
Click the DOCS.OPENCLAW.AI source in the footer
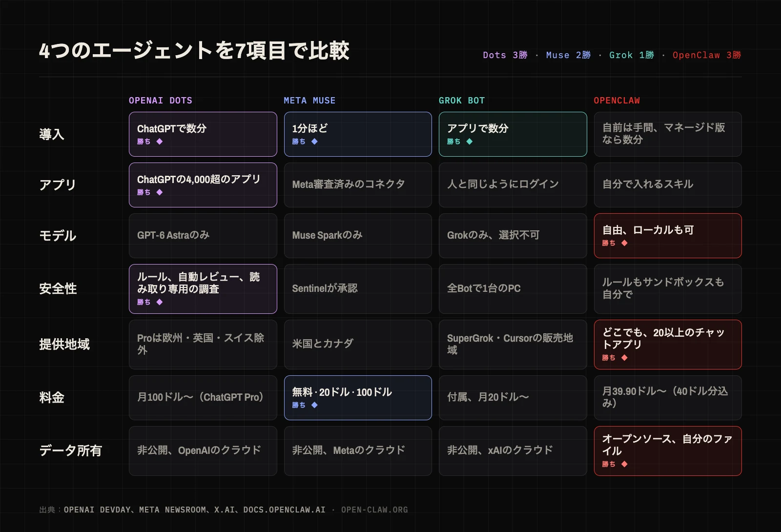[x=284, y=510]
